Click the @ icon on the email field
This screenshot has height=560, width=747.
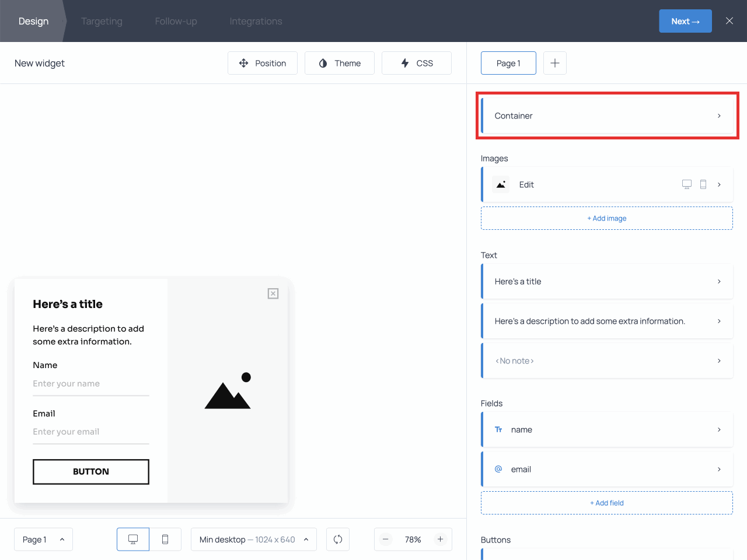pos(498,469)
